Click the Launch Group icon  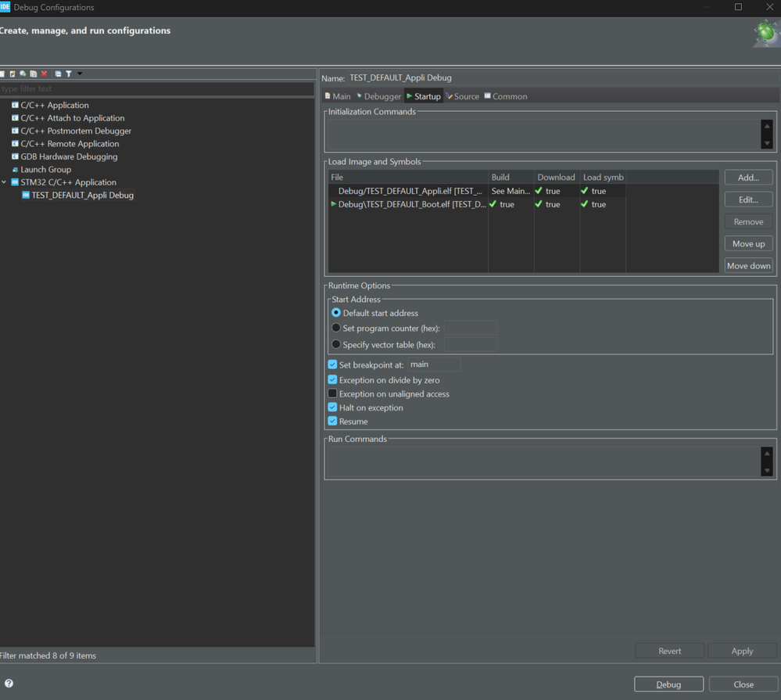tap(15, 170)
